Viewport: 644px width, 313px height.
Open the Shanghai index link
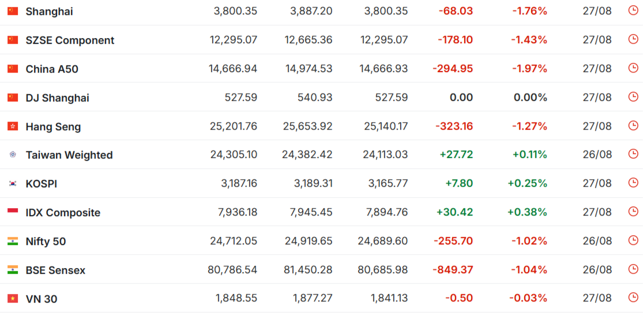49,12
